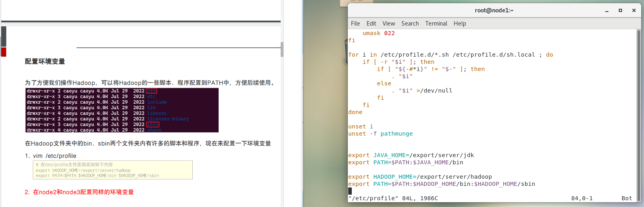
Task: Click the red '在node2和node3配置同样的环境变量' step
Action: pyautogui.click(x=79, y=192)
